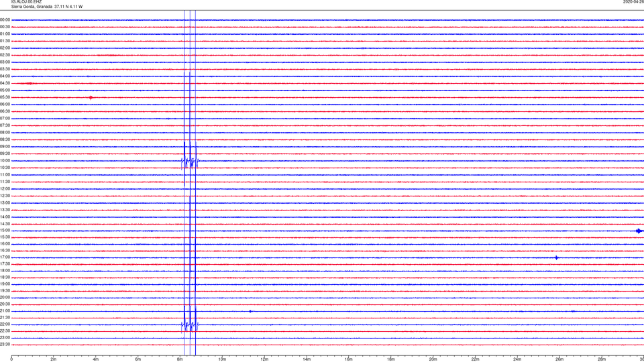Select the 10:00 trace time label
644x362 pixels.
(x=5, y=160)
